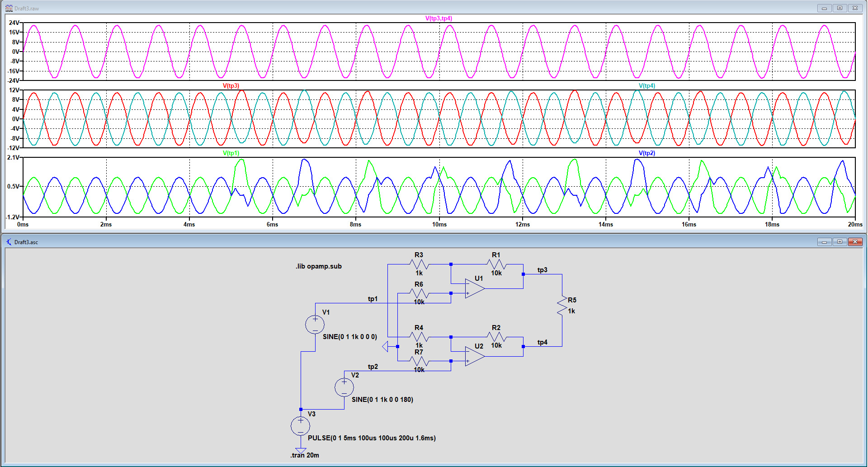
Task: Click the tp1 net label
Action: (373, 299)
